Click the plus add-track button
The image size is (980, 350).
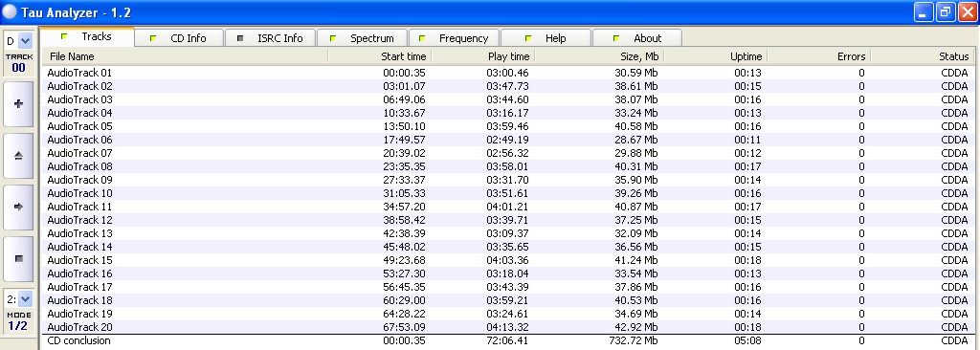[18, 103]
